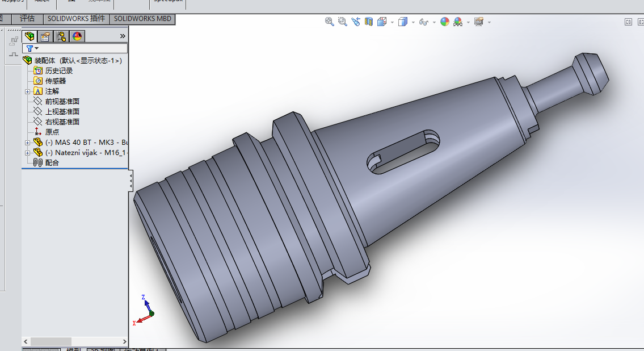This screenshot has width=644, height=351.
Task: Click the Zoom to Fit icon
Action: coord(330,22)
